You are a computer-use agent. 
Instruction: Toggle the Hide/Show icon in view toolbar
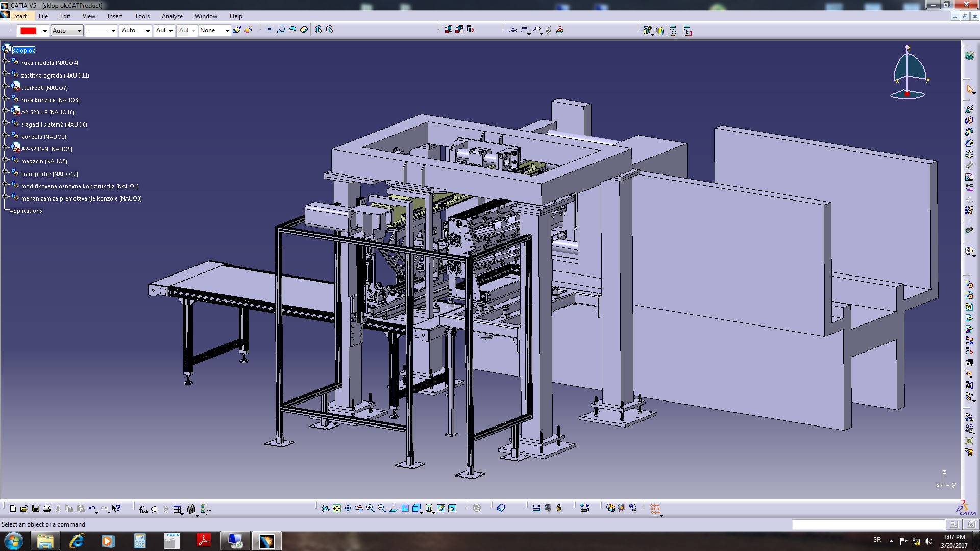pyautogui.click(x=441, y=508)
